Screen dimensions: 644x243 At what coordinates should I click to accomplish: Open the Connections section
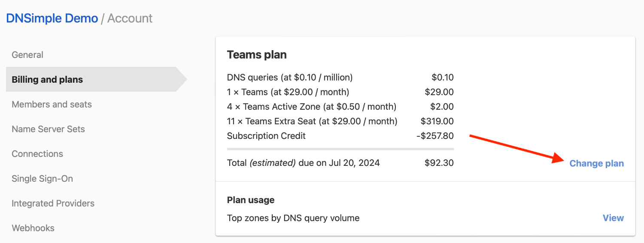click(37, 154)
